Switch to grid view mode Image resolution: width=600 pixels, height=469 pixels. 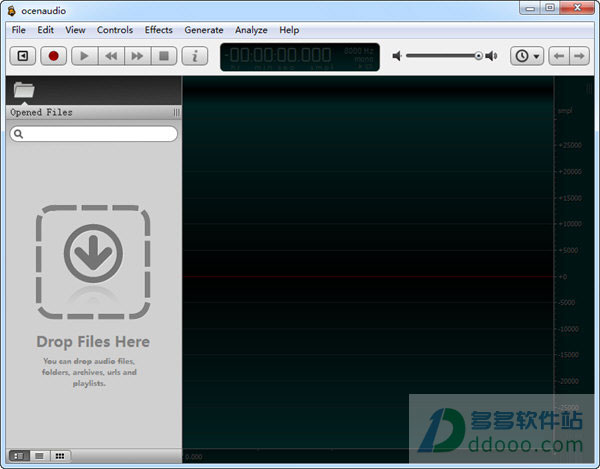[x=60, y=456]
